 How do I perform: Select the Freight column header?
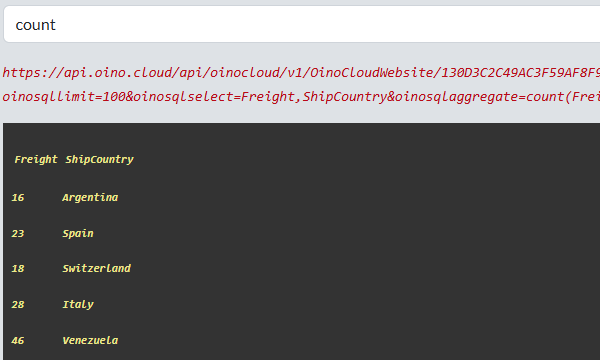pos(36,159)
